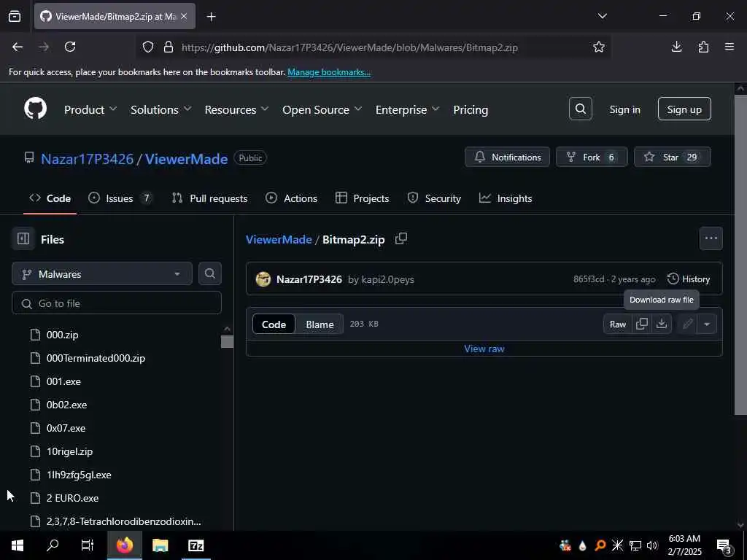This screenshot has width=747, height=560.
Task: Close the ViewerMade/Bitmap2.zip tab
Action: coord(184,16)
